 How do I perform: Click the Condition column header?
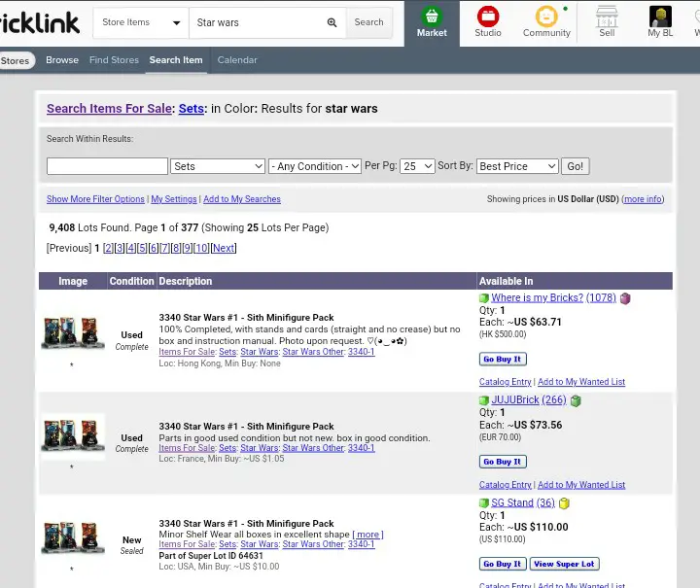tap(131, 281)
